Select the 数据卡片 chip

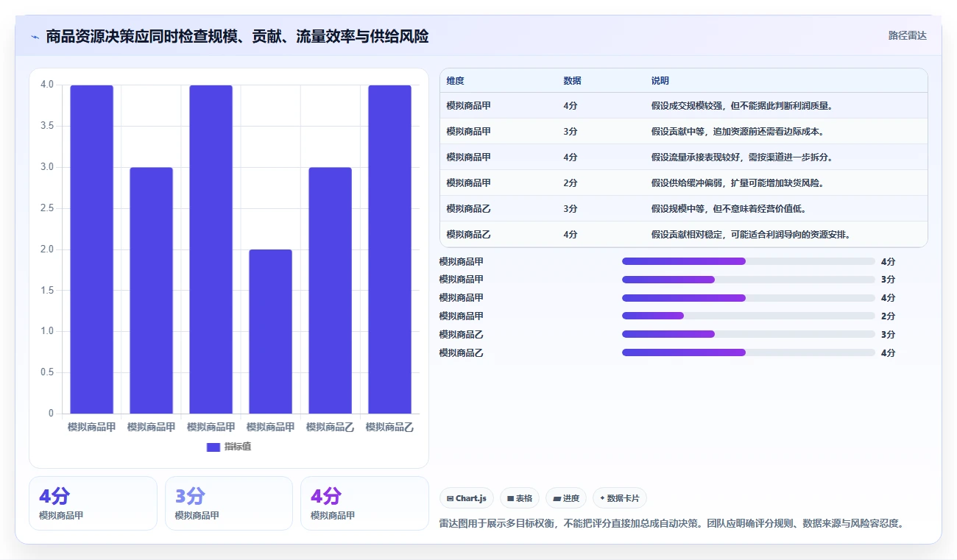620,498
